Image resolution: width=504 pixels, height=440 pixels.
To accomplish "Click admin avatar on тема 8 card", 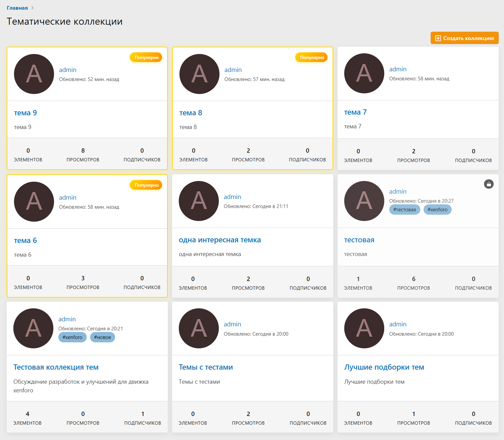I will (199, 74).
